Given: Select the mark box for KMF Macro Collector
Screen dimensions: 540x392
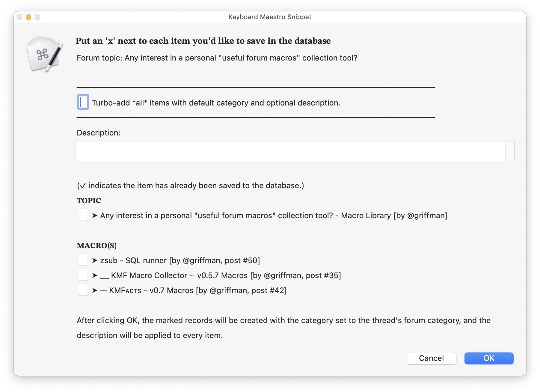Looking at the screenshot, I should [x=83, y=275].
